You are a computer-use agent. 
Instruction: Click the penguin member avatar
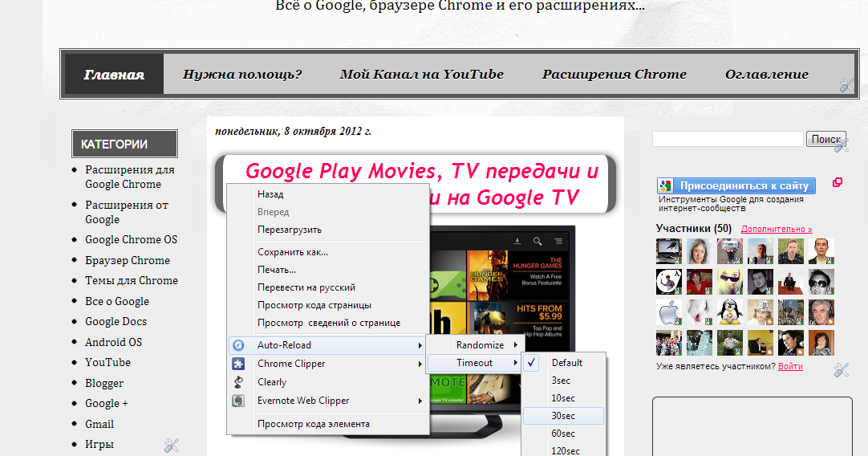pos(729,312)
